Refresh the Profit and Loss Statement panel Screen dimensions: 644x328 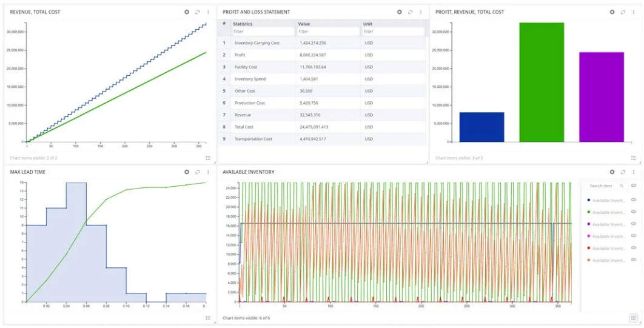tap(410, 12)
